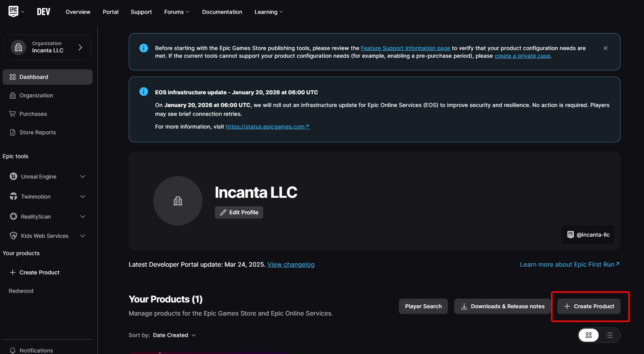644x354 pixels.
Task: Dismiss the publishing tools info banner
Action: click(605, 48)
